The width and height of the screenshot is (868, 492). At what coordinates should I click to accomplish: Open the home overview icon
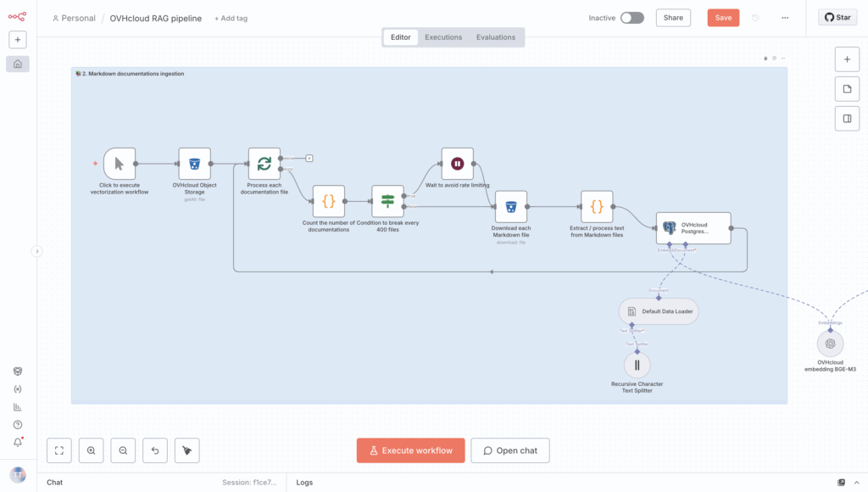18,64
